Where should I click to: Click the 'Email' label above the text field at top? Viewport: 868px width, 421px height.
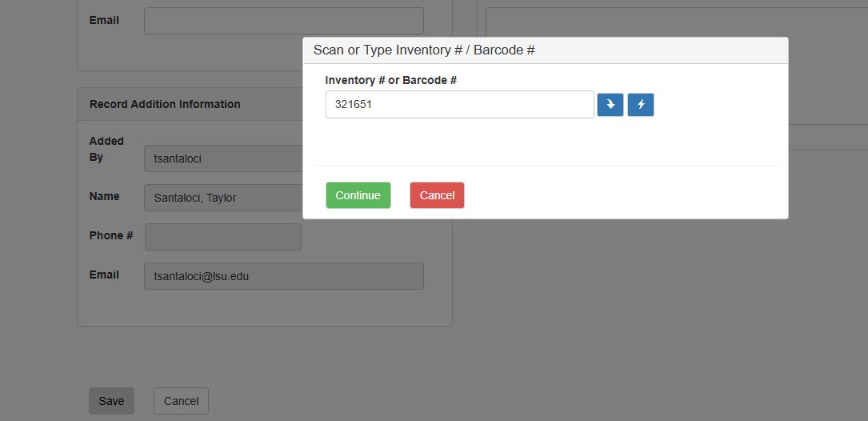tap(104, 20)
